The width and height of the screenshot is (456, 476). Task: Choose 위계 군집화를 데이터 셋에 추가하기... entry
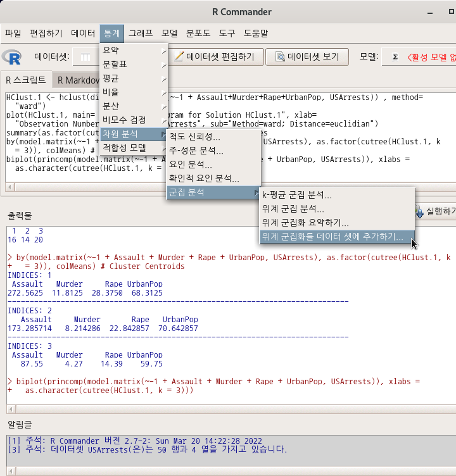pyautogui.click(x=337, y=237)
